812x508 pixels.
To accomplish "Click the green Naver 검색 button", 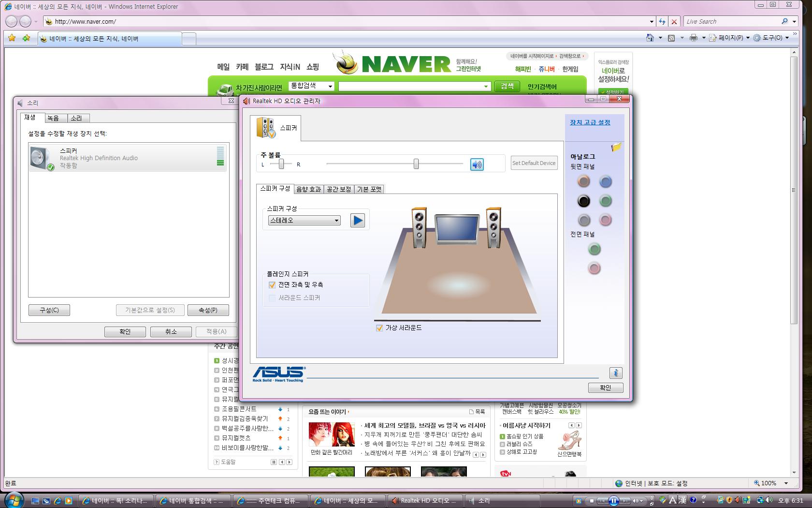I will [x=507, y=86].
